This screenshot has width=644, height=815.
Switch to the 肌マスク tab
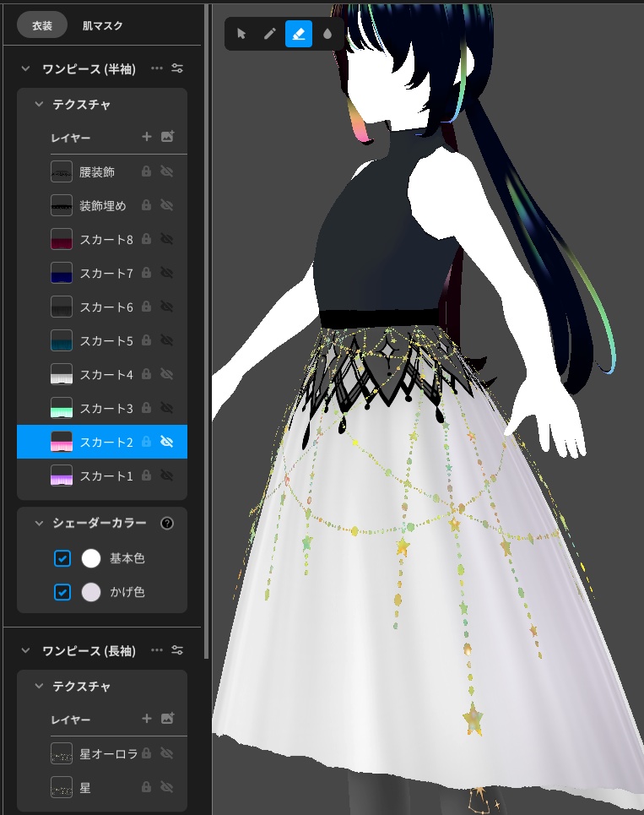pos(102,25)
